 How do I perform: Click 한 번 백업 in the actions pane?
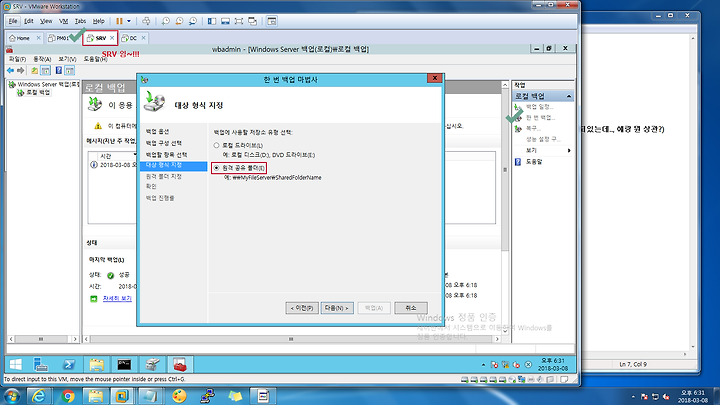pyautogui.click(x=540, y=118)
